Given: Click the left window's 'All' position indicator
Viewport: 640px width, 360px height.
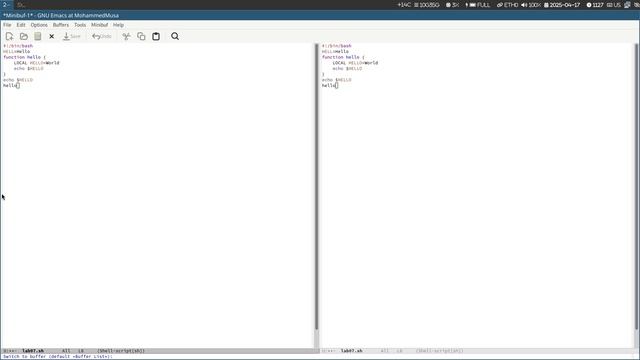Looking at the screenshot, I should tap(66, 351).
